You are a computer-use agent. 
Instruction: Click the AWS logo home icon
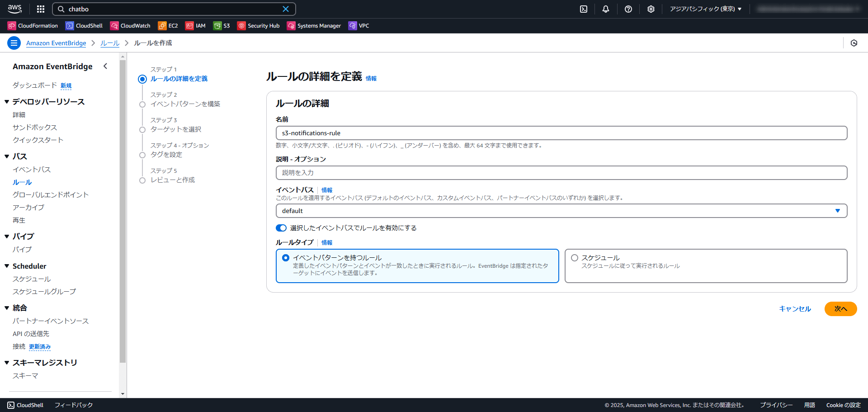(14, 9)
